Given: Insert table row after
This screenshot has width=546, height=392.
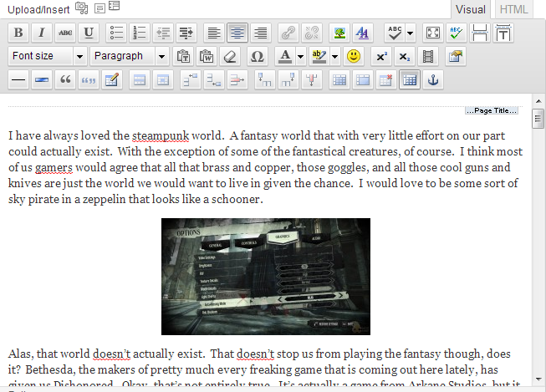Looking at the screenshot, I should 214,79.
